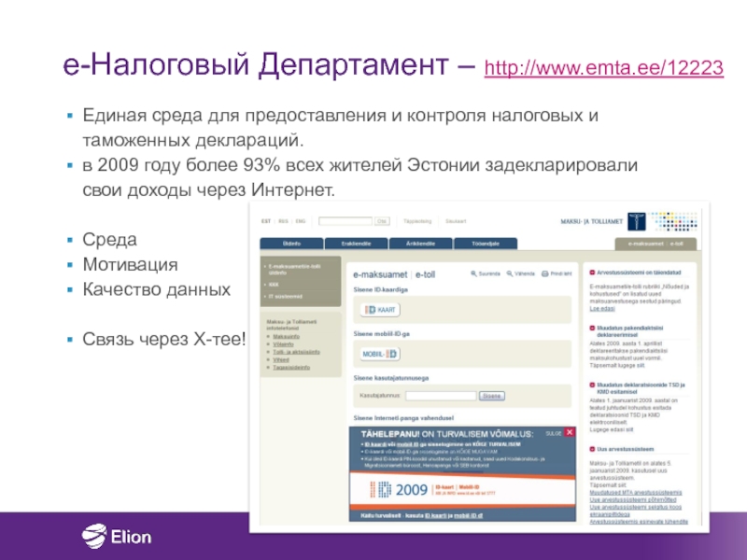Open the Eraklendile tab
This screenshot has width=747, height=560.
point(356,244)
